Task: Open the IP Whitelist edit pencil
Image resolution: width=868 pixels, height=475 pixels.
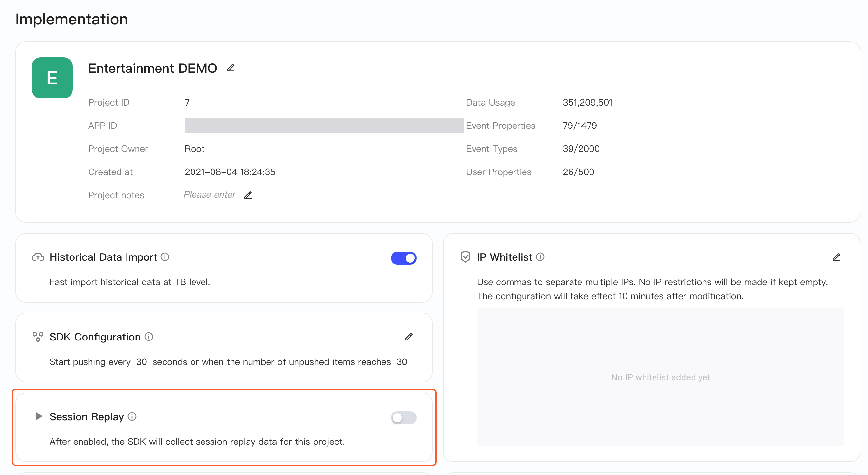Action: pos(836,257)
